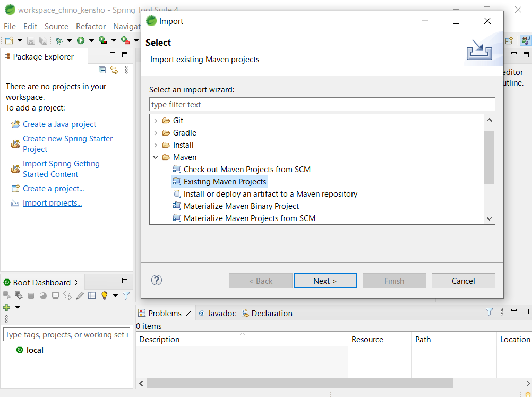Open the Source menu
The width and height of the screenshot is (532, 397).
tap(56, 26)
